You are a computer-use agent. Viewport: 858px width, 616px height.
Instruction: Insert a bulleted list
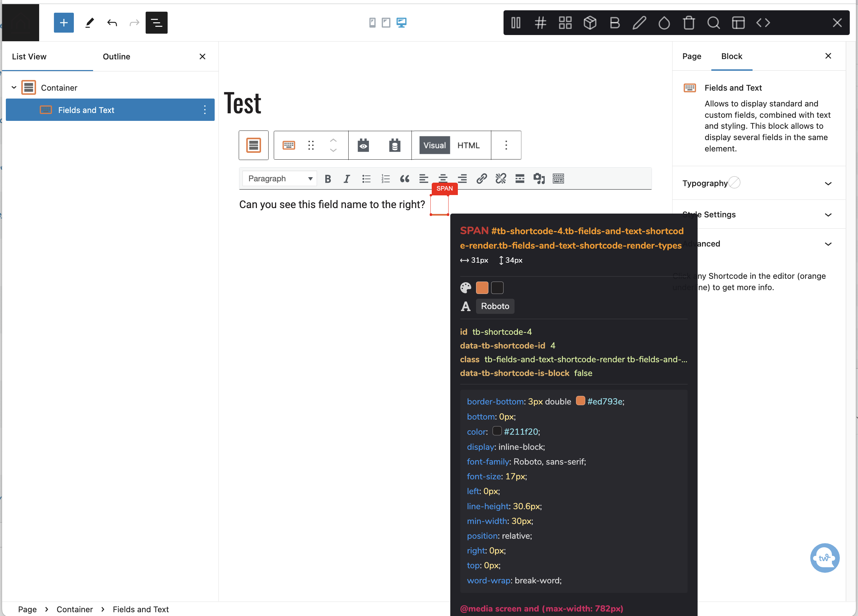click(366, 179)
